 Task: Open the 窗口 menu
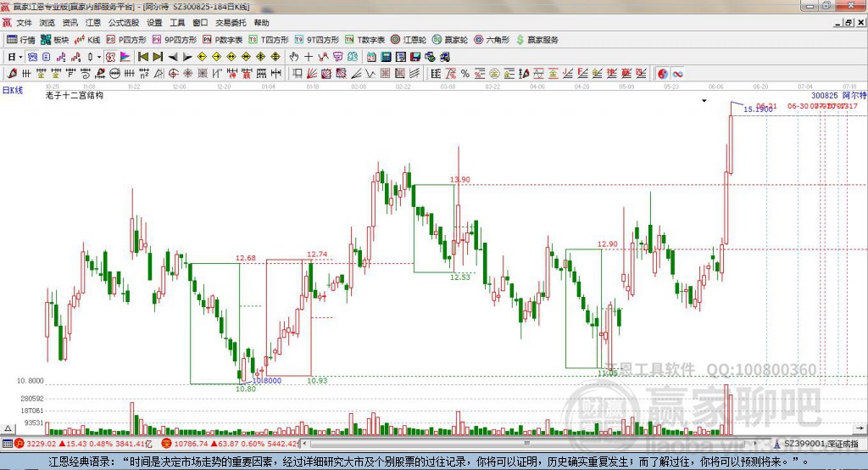pyautogui.click(x=200, y=23)
